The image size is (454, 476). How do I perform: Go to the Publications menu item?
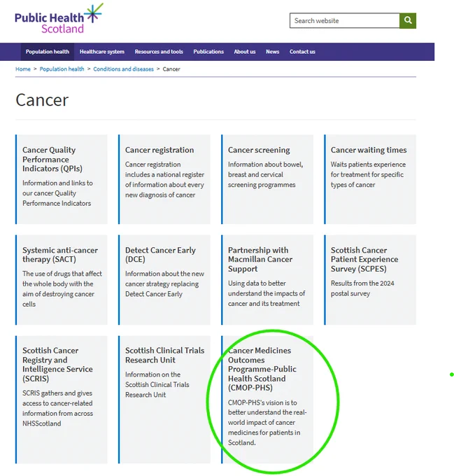pos(208,52)
